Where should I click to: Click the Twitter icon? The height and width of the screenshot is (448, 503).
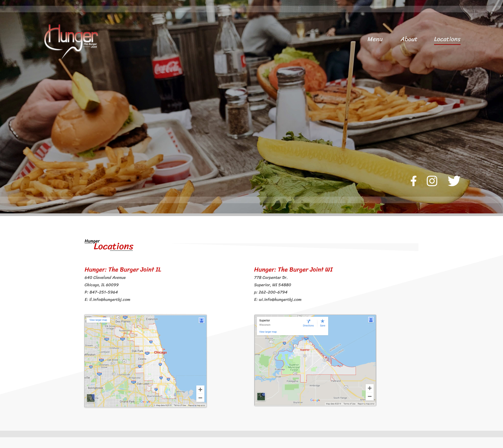click(x=454, y=181)
